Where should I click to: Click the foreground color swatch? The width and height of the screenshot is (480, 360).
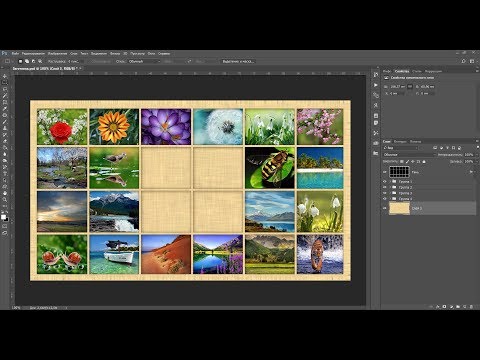point(3,217)
